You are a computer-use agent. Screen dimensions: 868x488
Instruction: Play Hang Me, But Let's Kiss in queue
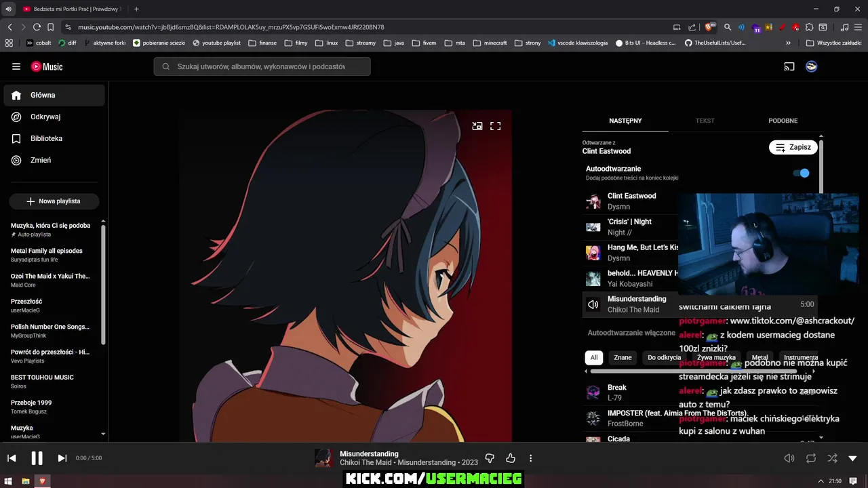pyautogui.click(x=631, y=253)
